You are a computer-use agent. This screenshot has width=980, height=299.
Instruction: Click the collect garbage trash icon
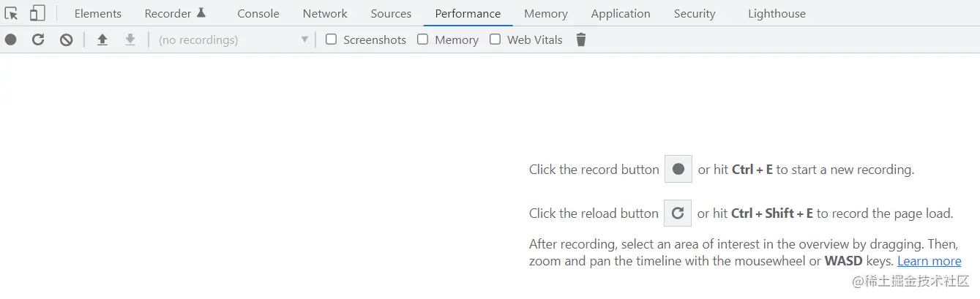(581, 39)
